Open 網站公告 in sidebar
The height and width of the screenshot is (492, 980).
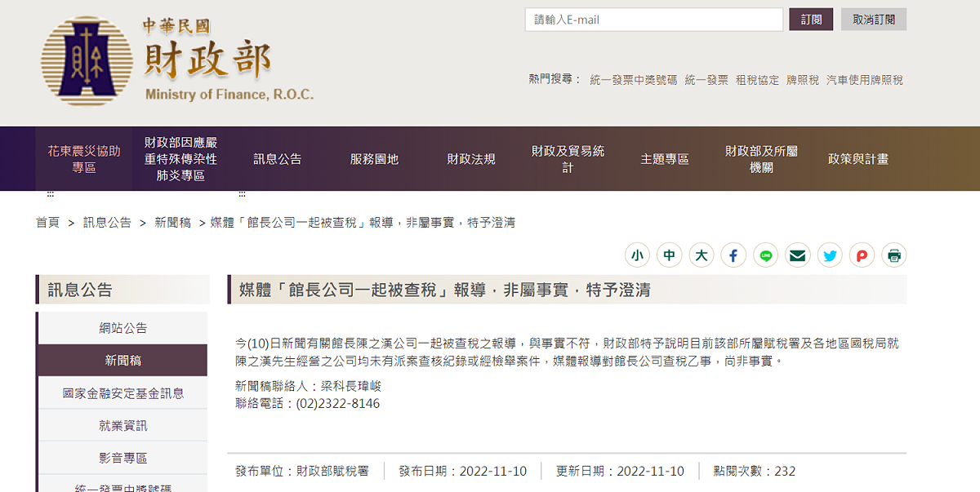[123, 328]
